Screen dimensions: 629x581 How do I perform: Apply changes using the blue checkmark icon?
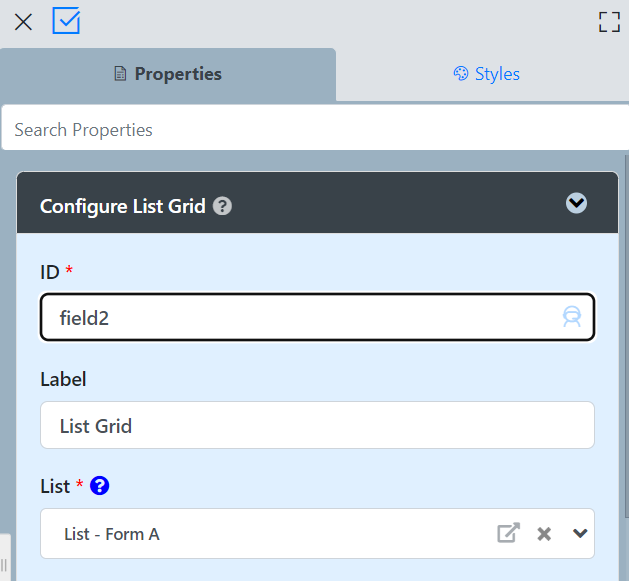tap(66, 21)
